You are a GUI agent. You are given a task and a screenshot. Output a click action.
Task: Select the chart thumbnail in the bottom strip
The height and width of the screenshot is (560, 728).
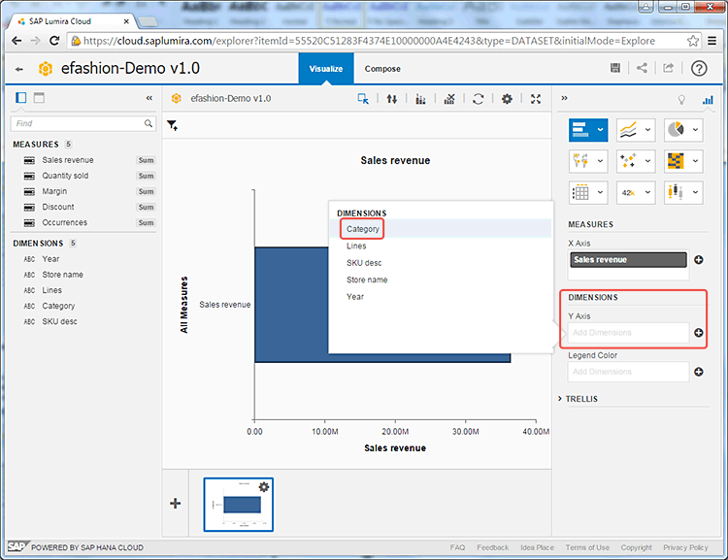(238, 504)
